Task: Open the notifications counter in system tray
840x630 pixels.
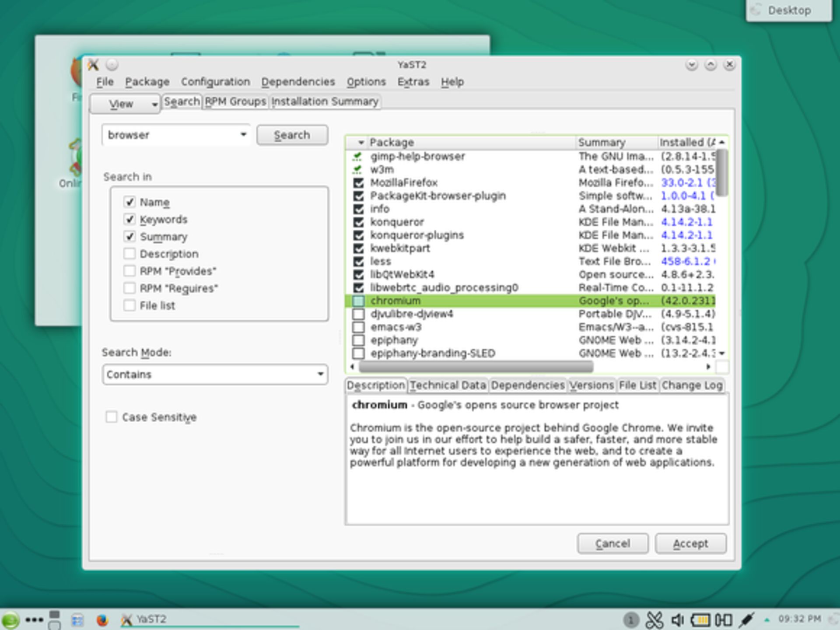Action: (630, 620)
